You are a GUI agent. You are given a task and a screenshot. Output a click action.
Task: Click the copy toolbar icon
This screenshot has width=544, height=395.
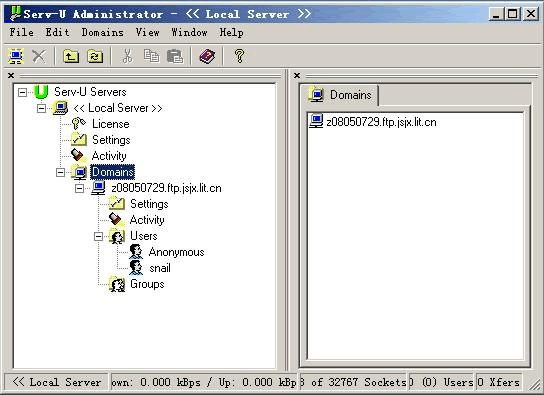pos(151,56)
